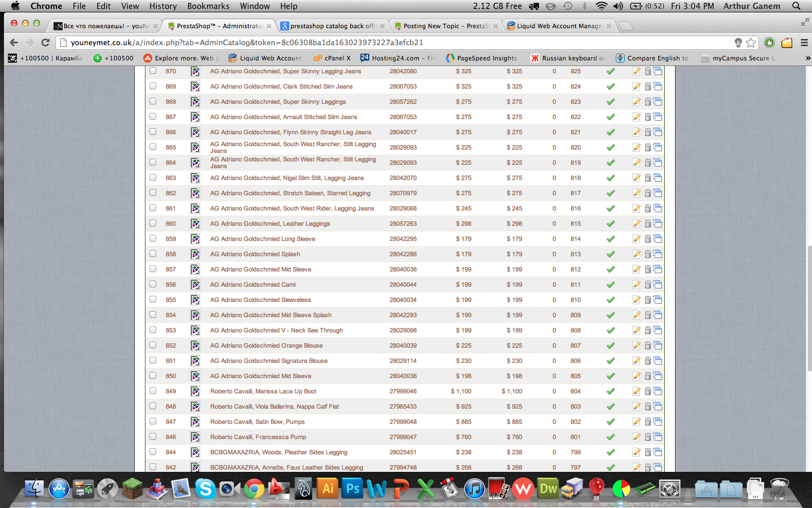This screenshot has width=812, height=508.
Task: Duplicate product 851 Signature Blouse
Action: pos(657,361)
